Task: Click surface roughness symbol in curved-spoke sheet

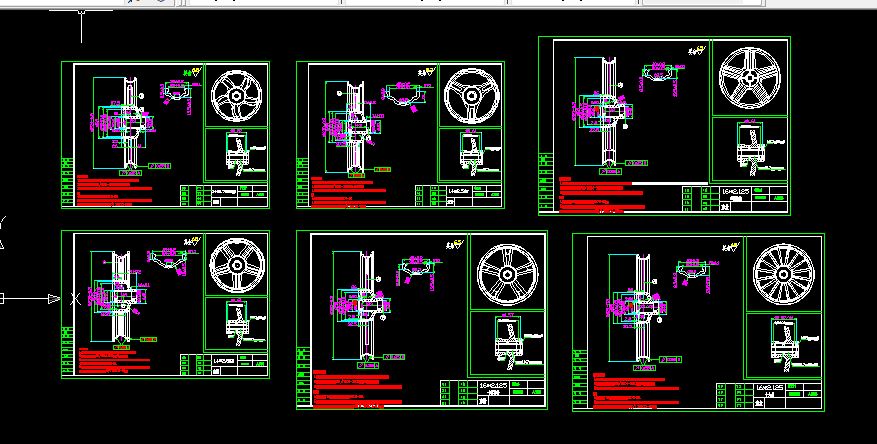Action: (192, 72)
